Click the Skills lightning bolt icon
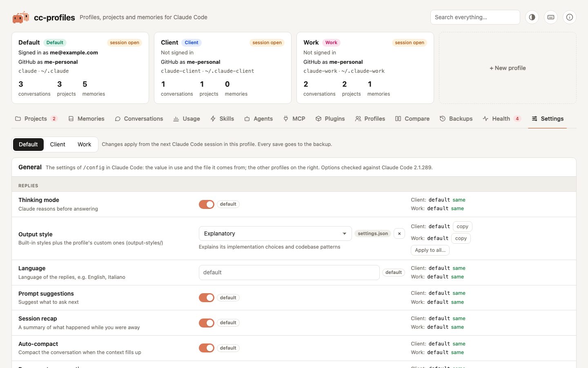This screenshot has width=588, height=368. pyautogui.click(x=213, y=119)
